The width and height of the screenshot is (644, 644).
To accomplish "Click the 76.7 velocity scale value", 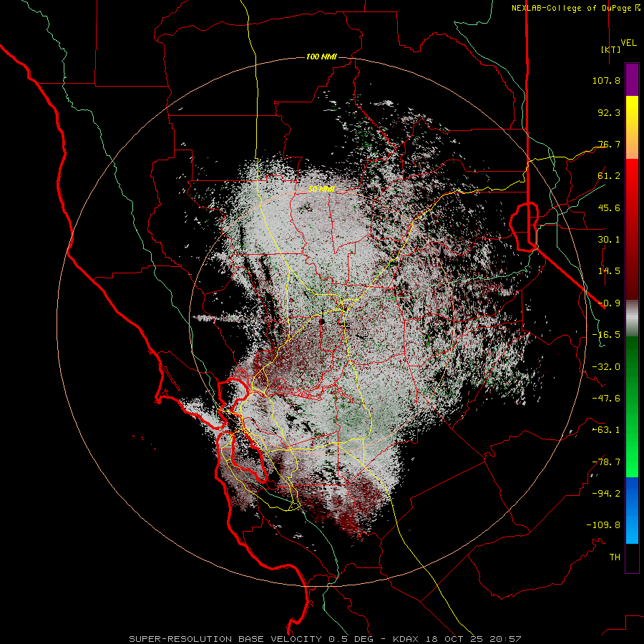I will [609, 144].
